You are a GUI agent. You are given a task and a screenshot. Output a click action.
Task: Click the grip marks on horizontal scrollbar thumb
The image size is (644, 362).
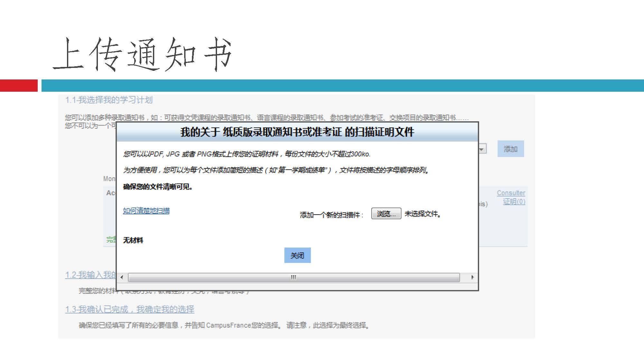coord(293,277)
